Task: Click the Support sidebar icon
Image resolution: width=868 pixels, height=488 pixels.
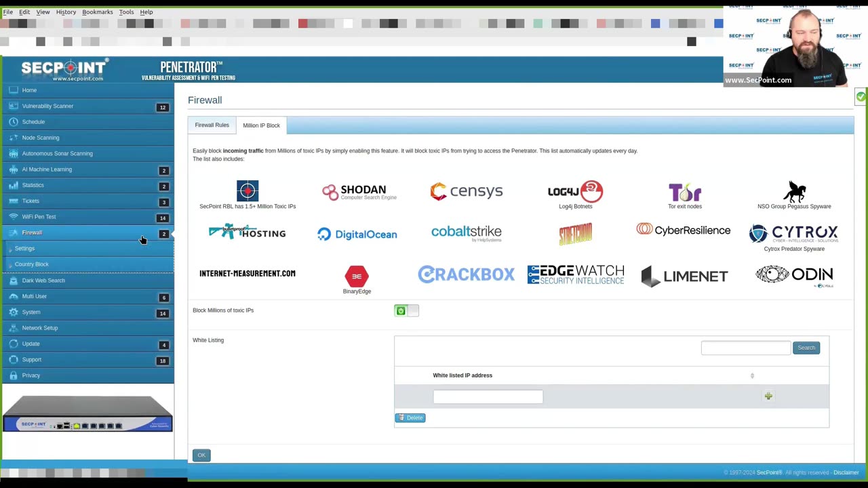Action: click(x=14, y=359)
